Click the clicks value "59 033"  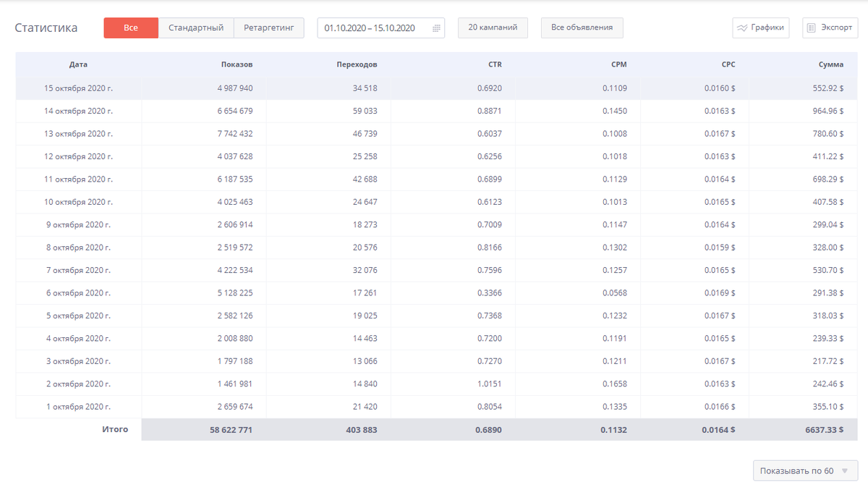coord(365,111)
